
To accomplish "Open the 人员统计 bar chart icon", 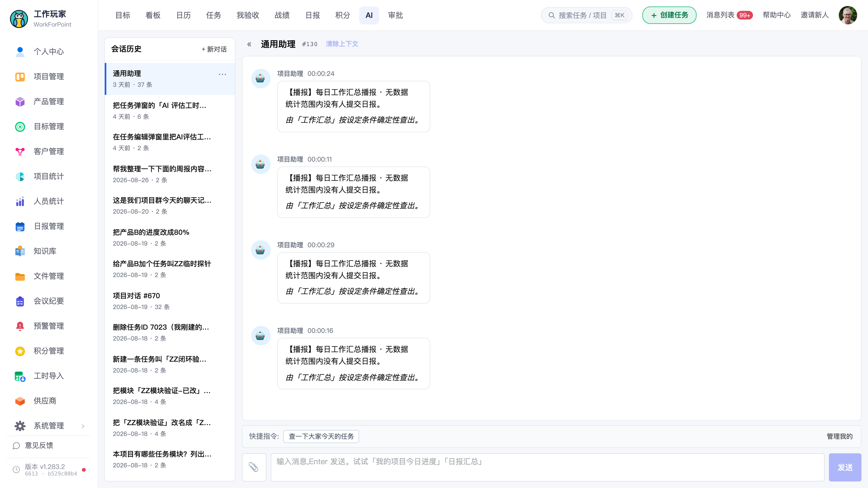I will pos(20,201).
